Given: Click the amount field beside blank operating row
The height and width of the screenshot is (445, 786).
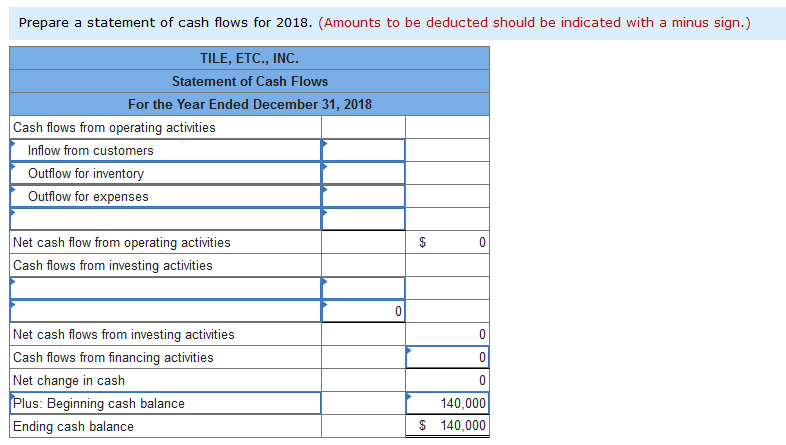Looking at the screenshot, I should point(363,219).
